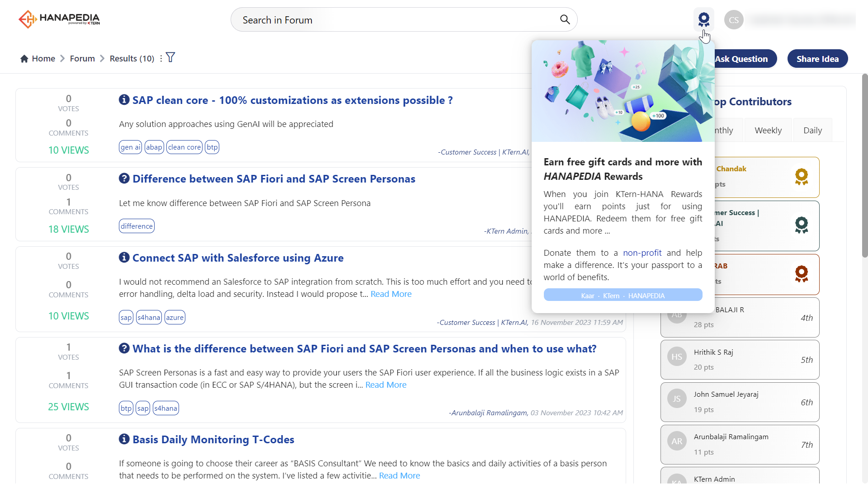The image size is (868, 488).
Task: Select btp tag on What is the difference post
Action: (x=126, y=408)
